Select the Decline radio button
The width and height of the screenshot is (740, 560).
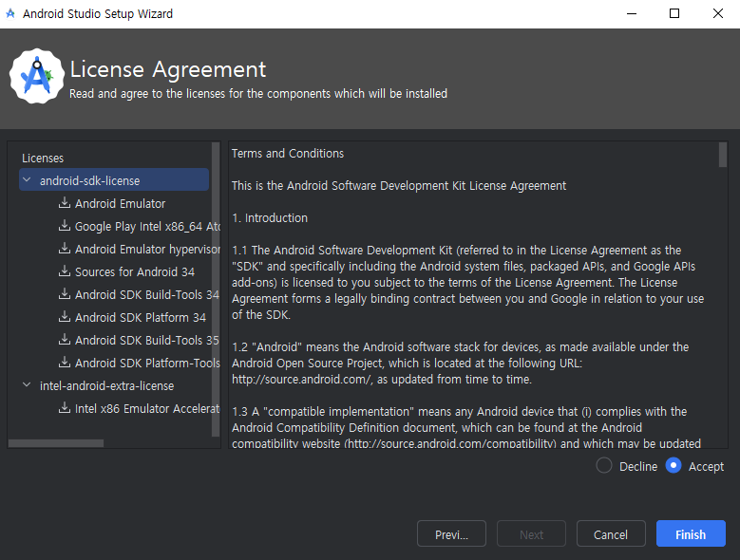tap(603, 465)
